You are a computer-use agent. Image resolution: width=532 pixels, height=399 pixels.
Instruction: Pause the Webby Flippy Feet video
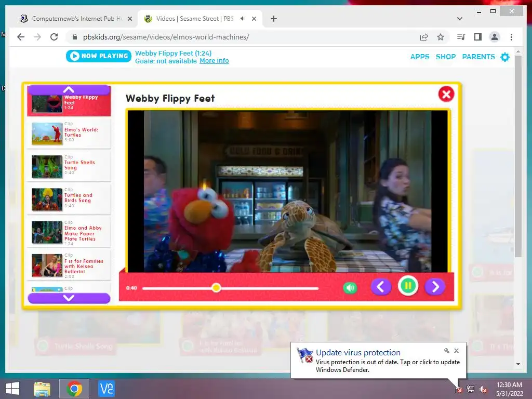[x=408, y=286]
